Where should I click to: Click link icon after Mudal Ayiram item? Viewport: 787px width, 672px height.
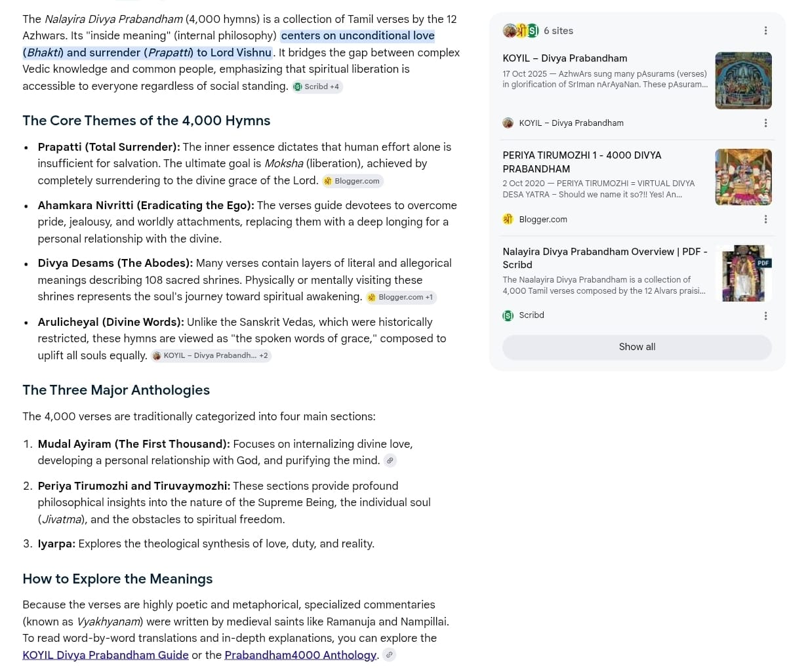pyautogui.click(x=390, y=461)
